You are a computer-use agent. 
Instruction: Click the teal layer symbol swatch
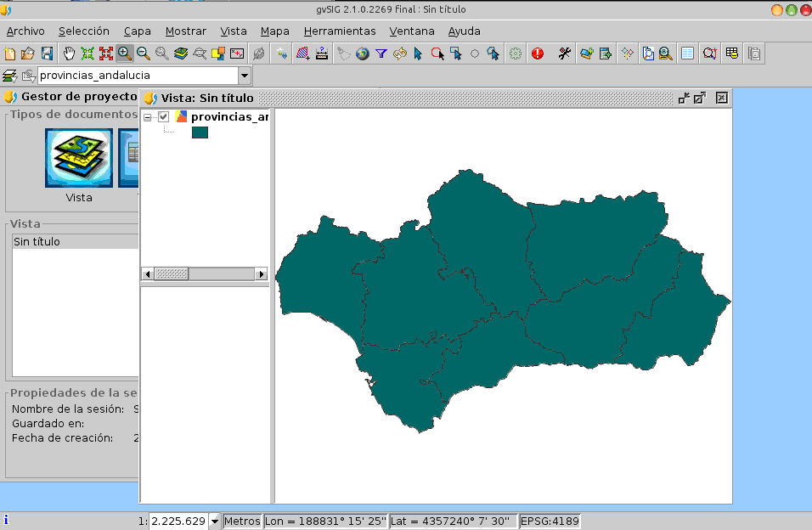(200, 132)
